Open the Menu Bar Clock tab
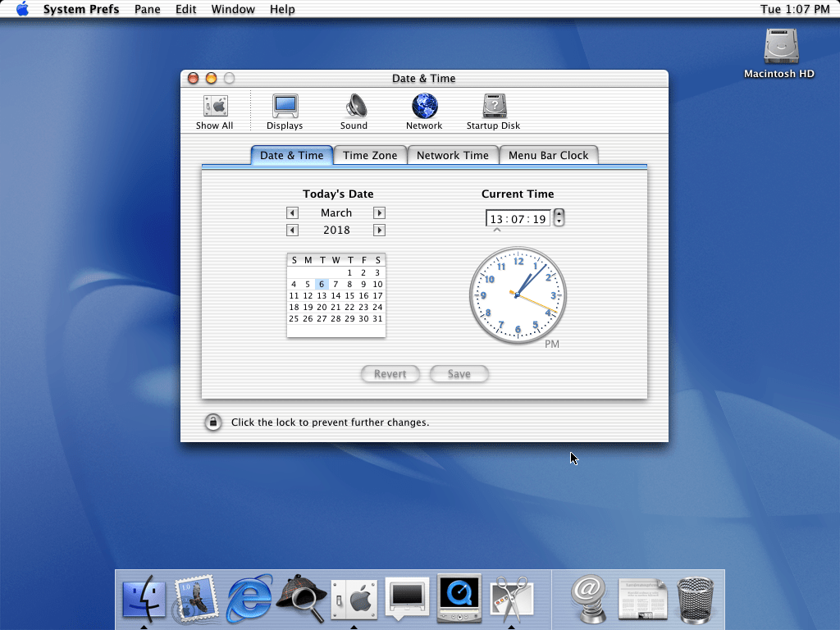Viewport: 840px width, 630px height. coord(548,155)
